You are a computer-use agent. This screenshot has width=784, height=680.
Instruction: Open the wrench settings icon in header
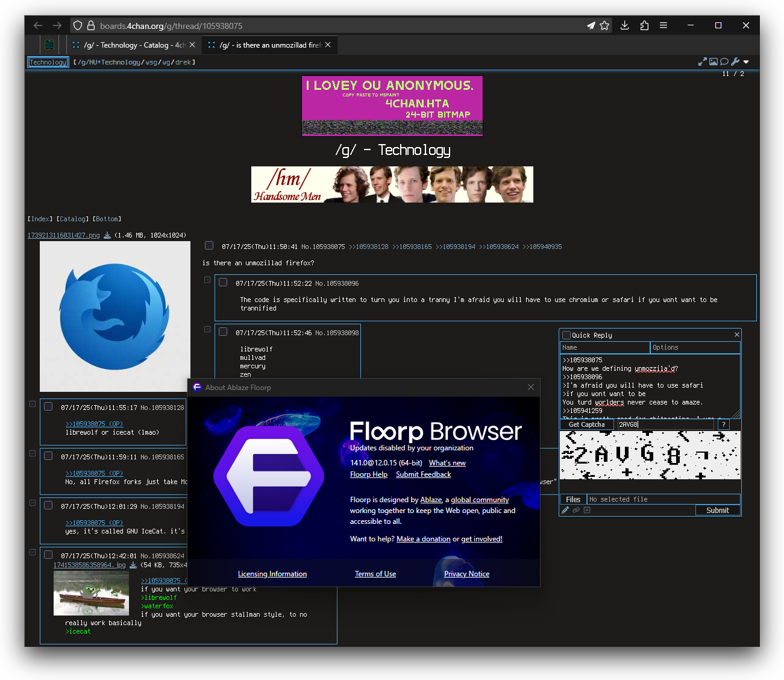[x=735, y=61]
